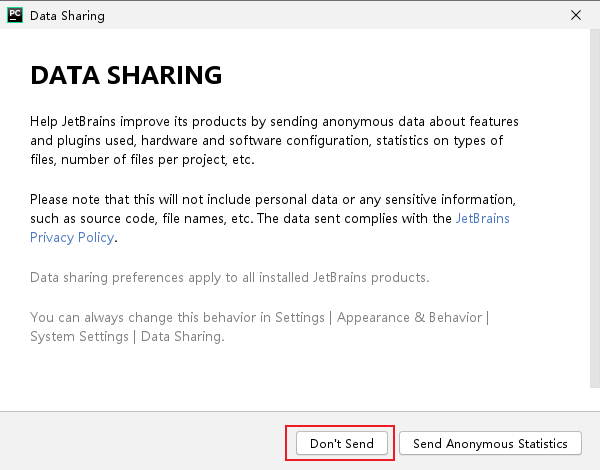Viewport: 600px width, 470px height.
Task: Click the gray line "You can always change this behavior"
Action: coord(178,317)
